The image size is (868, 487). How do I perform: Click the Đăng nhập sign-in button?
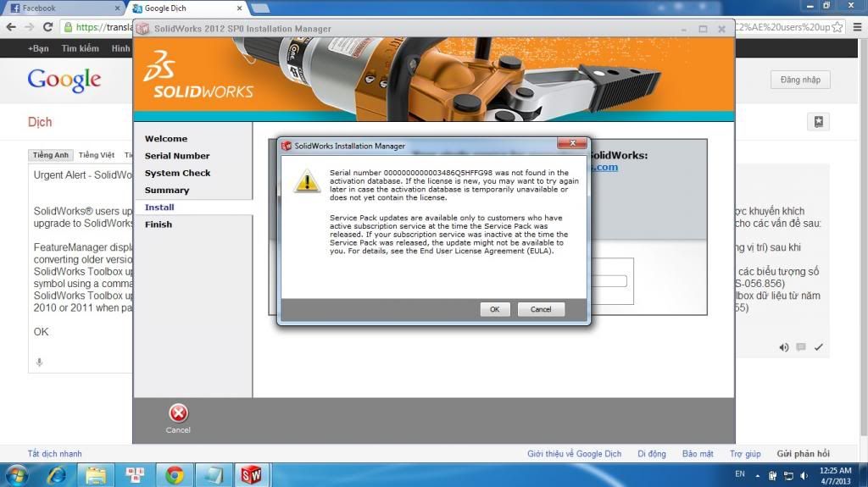pos(800,80)
